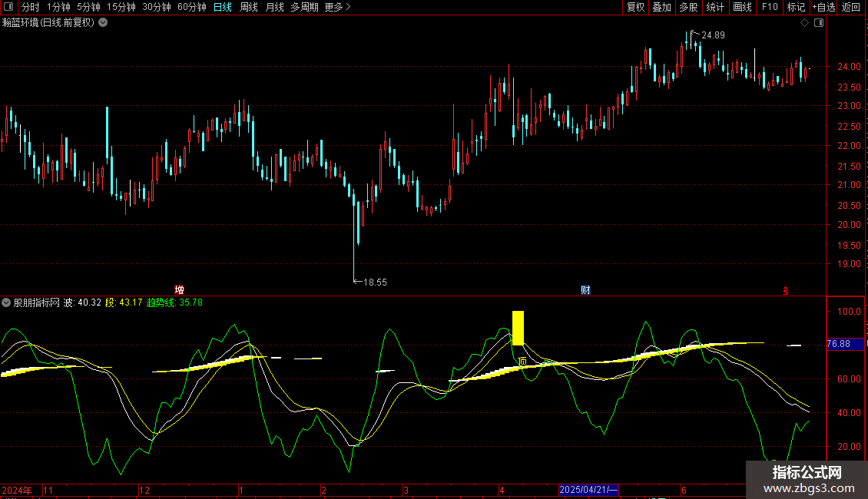Click the 波: 40.32 indicator value
Viewport: 868px width, 499px height.
82,302
